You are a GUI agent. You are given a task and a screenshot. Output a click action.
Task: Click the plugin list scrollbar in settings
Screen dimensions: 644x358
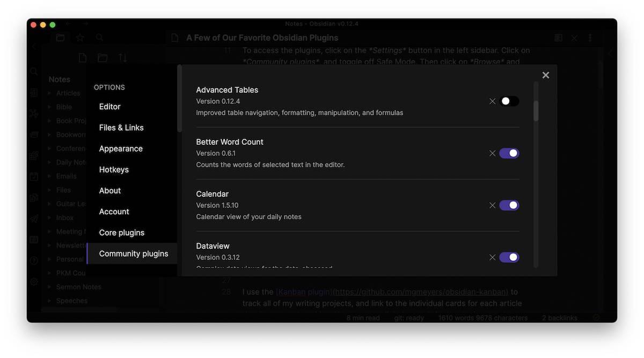point(536,111)
